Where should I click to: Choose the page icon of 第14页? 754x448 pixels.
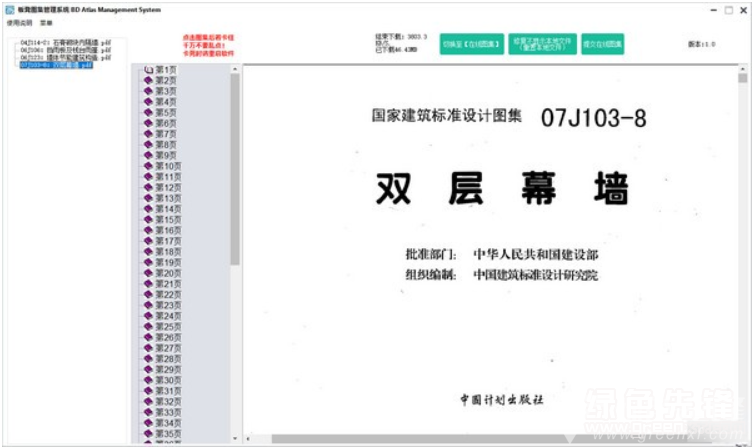[x=149, y=209]
